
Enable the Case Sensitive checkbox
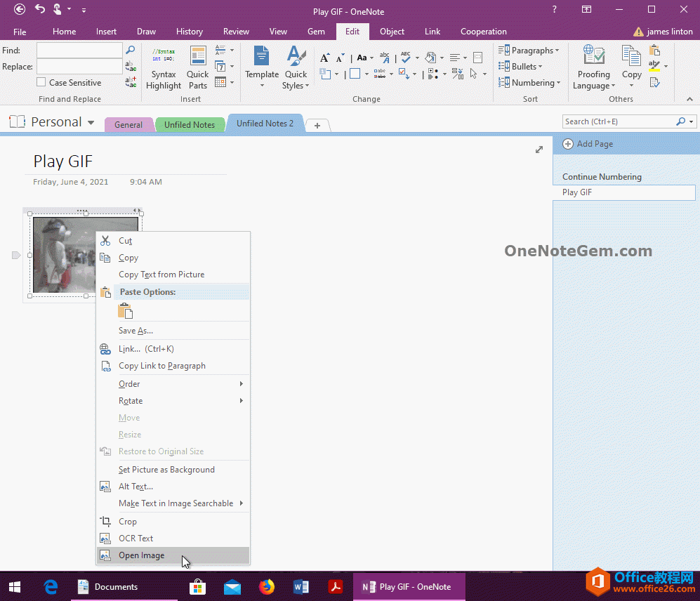click(x=40, y=82)
